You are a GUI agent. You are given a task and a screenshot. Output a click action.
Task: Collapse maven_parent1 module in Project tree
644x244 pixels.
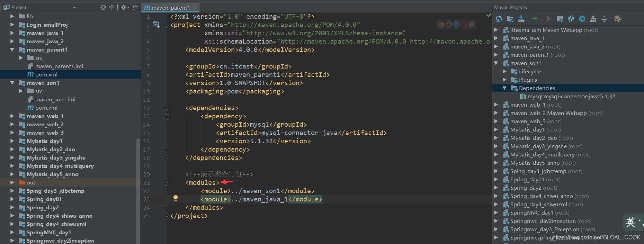(12, 49)
